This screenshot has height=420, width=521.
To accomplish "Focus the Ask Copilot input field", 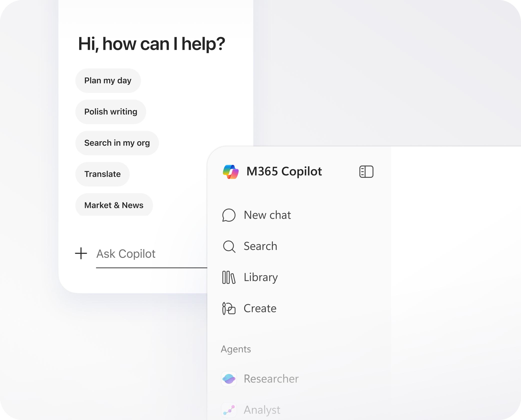I will pyautogui.click(x=152, y=254).
